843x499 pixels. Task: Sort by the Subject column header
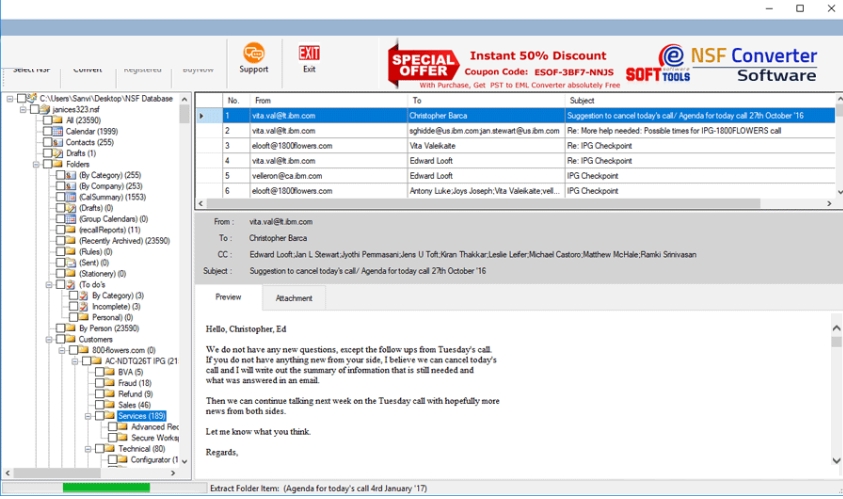pos(700,100)
